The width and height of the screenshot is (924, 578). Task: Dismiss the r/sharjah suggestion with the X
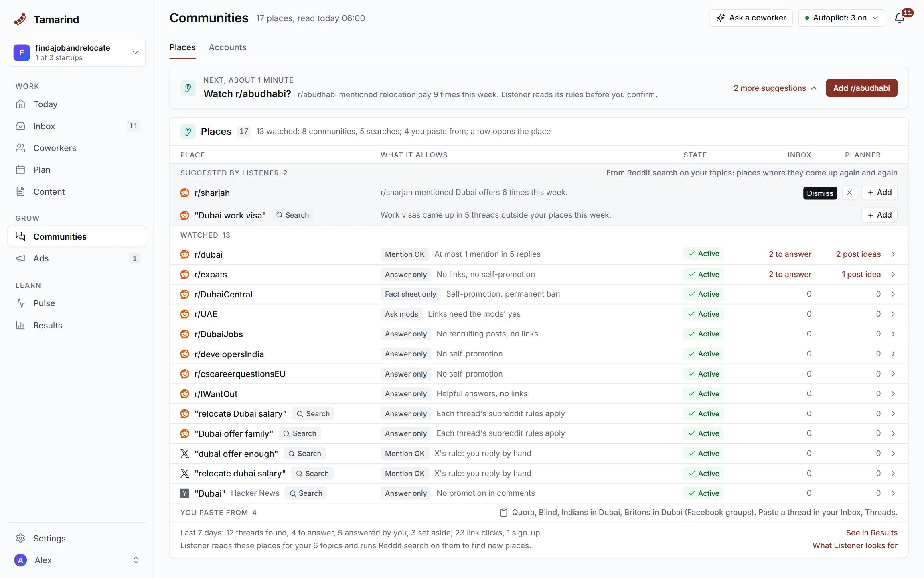click(x=849, y=193)
